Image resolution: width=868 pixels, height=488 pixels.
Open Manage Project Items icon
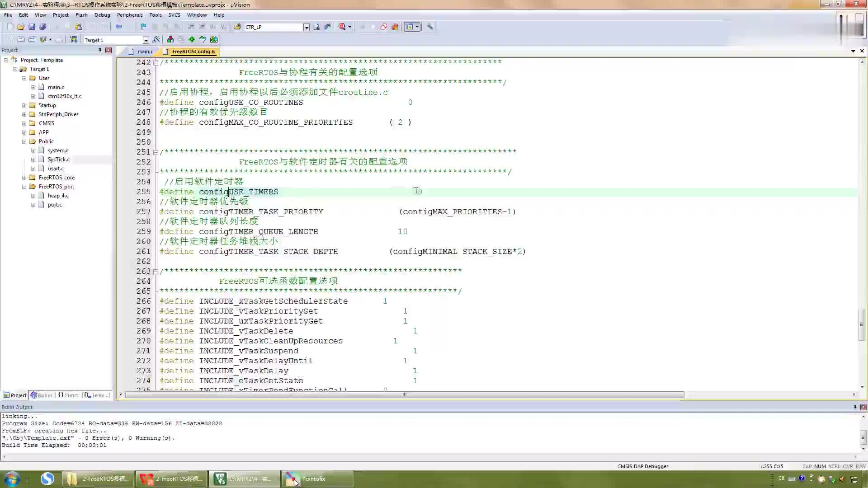tap(170, 40)
